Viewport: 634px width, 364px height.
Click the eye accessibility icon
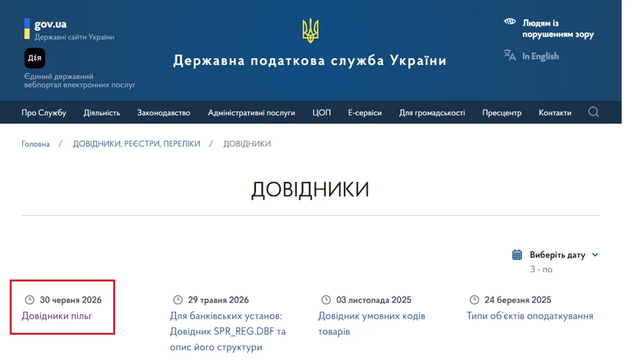[509, 22]
